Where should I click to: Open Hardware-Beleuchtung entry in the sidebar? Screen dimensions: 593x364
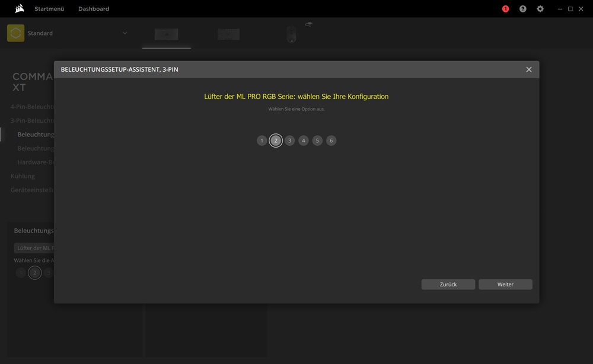(36, 162)
